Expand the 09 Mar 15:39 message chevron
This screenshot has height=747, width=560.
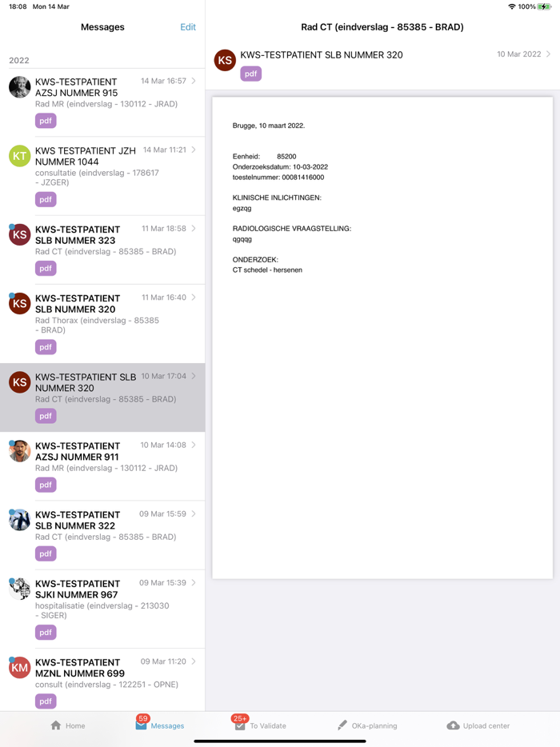[x=194, y=582]
